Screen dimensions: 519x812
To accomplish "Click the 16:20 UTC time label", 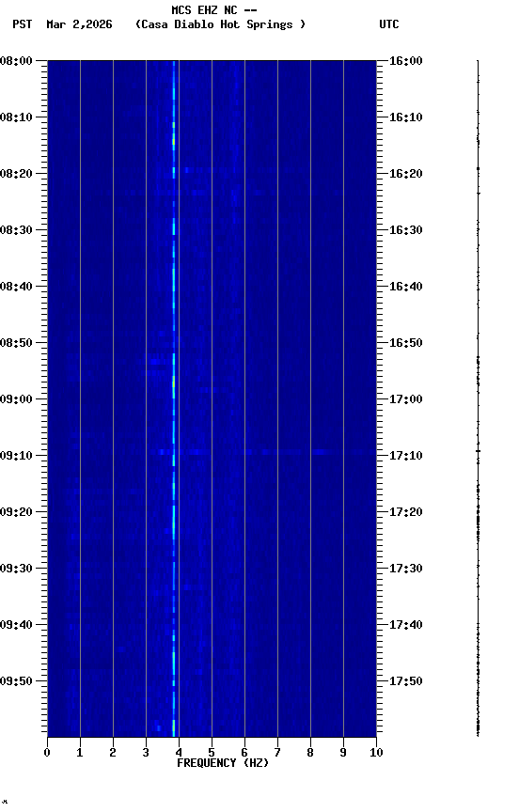I will (x=405, y=174).
